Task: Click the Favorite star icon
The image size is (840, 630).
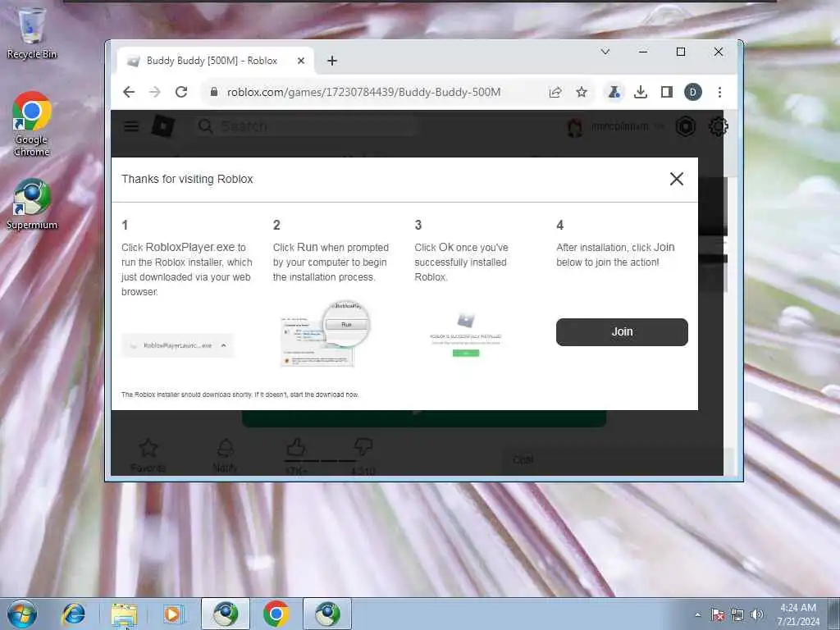Action: click(148, 448)
